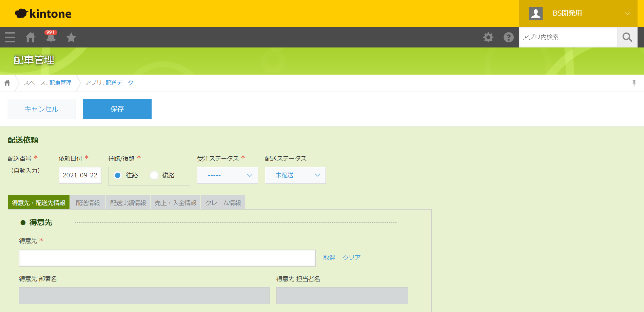This screenshot has width=644, height=312.
Task: Click the キャンセル button
Action: pos(41,109)
